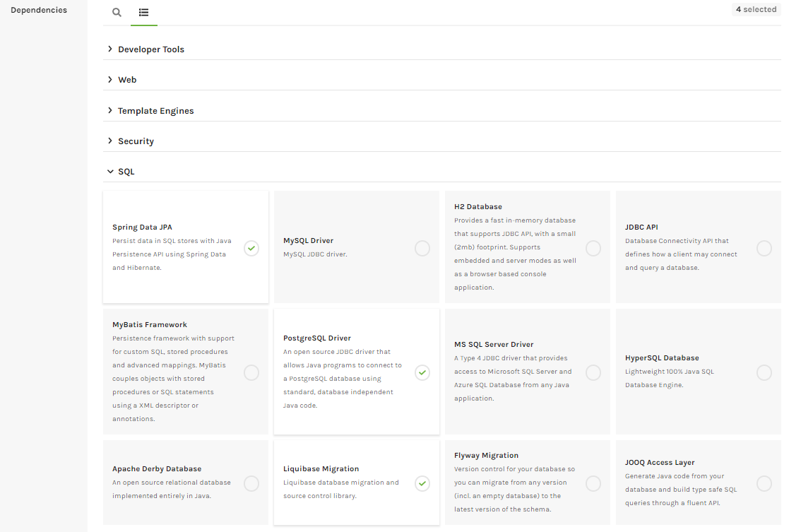Click the Dependencies sidebar label
Screen dimensions: 789x532
pos(39,10)
